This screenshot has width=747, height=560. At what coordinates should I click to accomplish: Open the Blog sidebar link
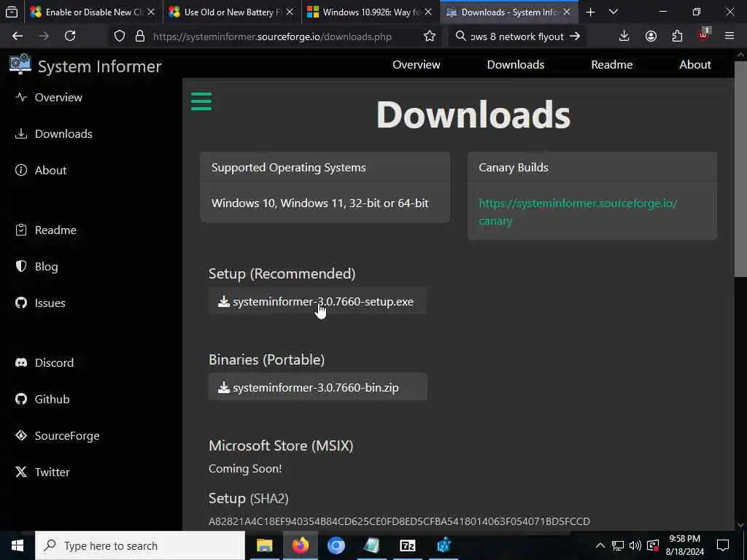coord(36,267)
